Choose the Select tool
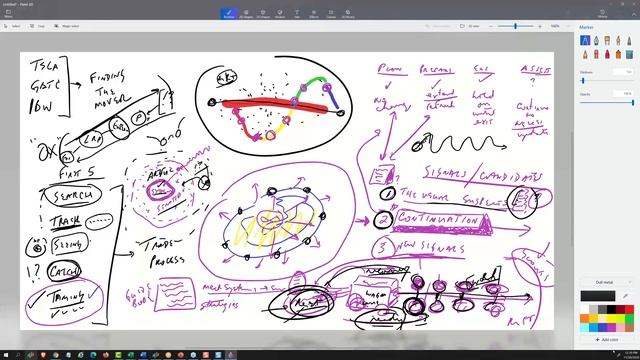Screen dimensions: 640x360 (12, 26)
